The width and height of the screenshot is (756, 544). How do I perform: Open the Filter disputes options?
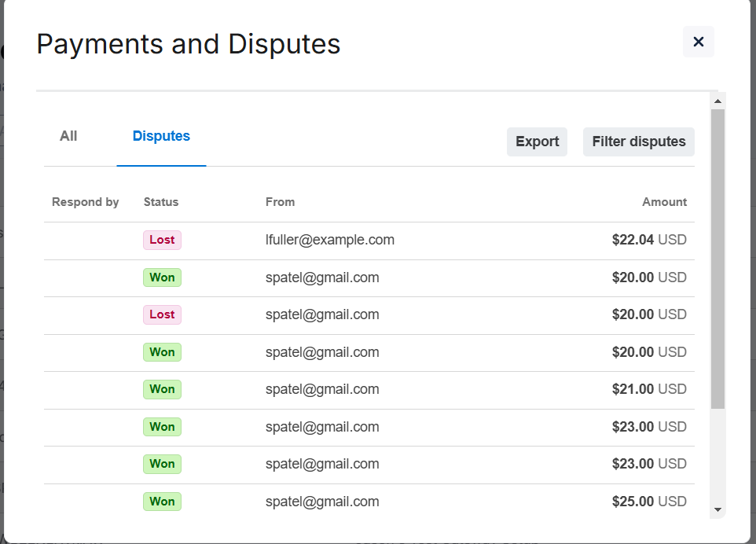[638, 142]
